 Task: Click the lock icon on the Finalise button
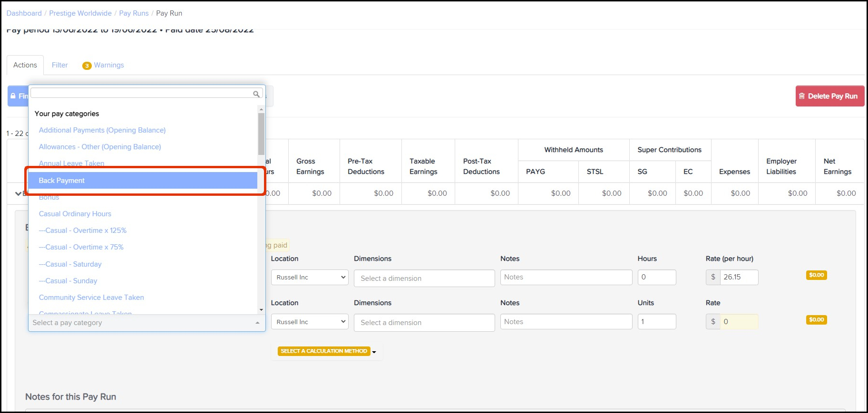click(x=13, y=96)
